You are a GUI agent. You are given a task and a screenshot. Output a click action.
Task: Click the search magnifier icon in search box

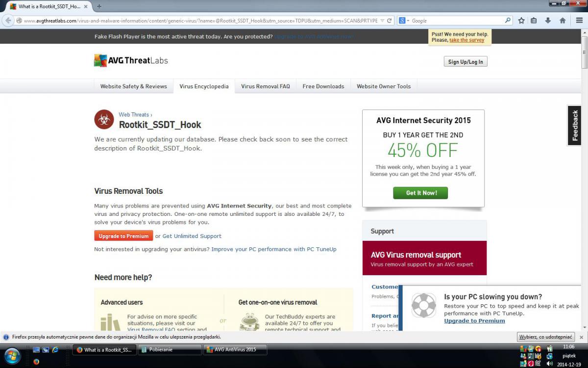pos(508,21)
